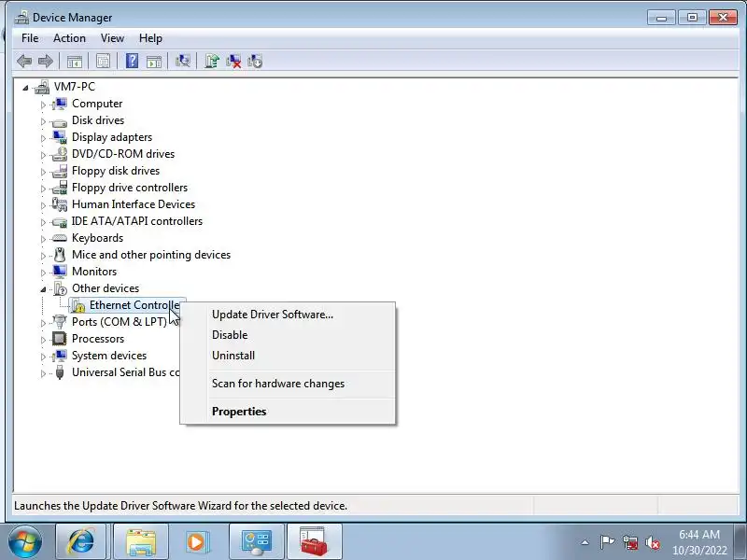Viewport: 747px width, 560px height.
Task: Expand the Monitors node arrow
Action: tap(43, 273)
